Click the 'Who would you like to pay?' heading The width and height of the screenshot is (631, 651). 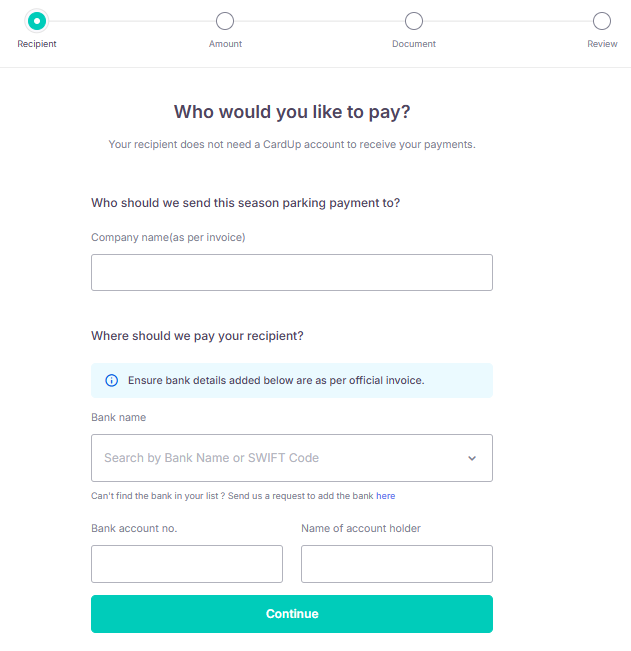tap(292, 112)
